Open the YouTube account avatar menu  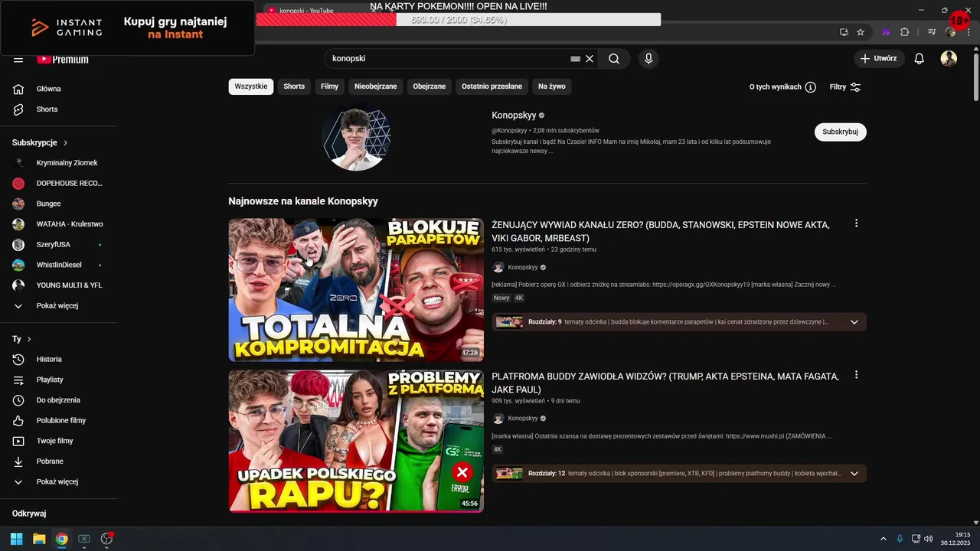coord(949,58)
